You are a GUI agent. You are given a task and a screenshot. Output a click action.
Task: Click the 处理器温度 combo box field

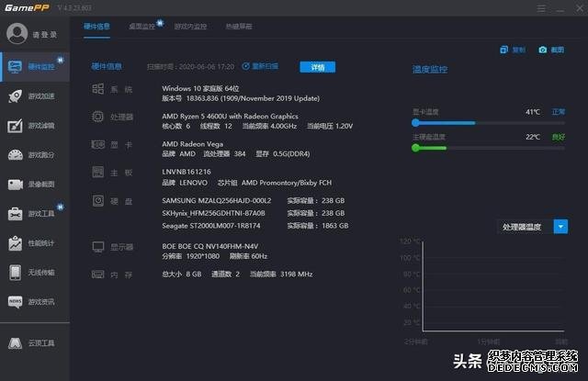pos(532,227)
